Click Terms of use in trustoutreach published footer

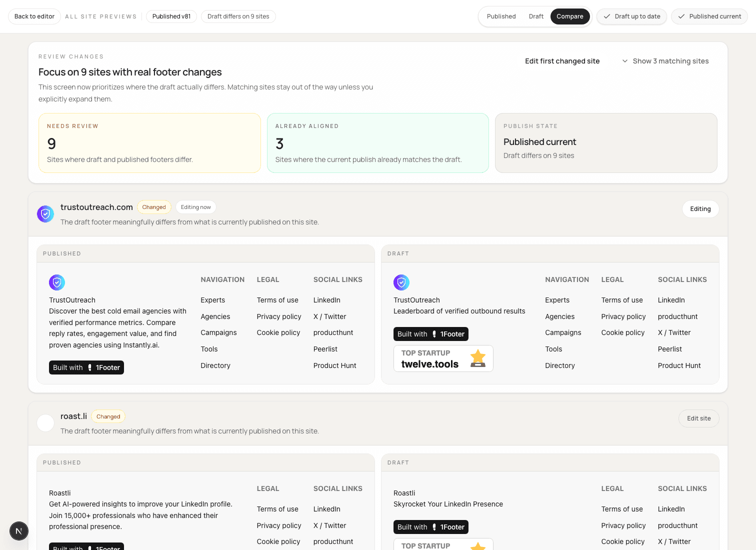277,300
